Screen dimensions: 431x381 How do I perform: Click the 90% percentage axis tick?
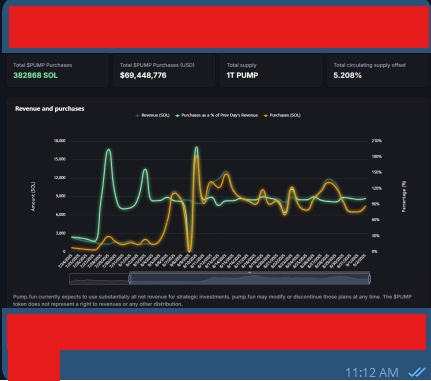376,204
